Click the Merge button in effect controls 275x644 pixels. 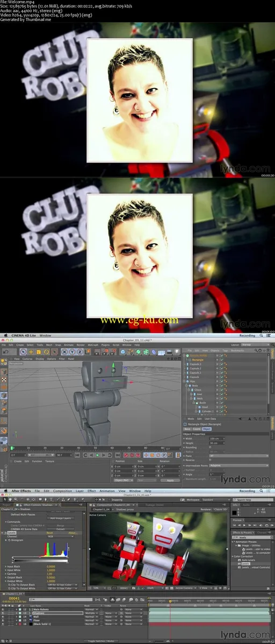(x=60, y=525)
